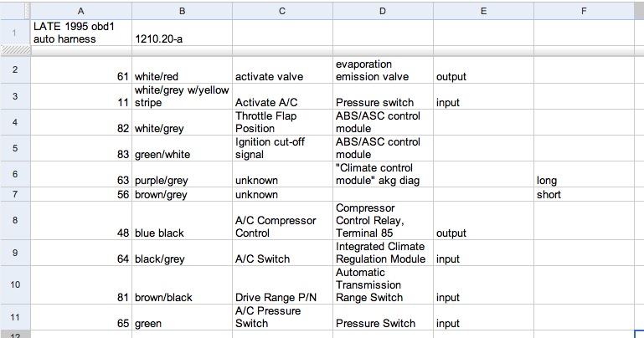Select the "evaporation emission valve" cell
This screenshot has height=338, width=644.
(x=382, y=70)
